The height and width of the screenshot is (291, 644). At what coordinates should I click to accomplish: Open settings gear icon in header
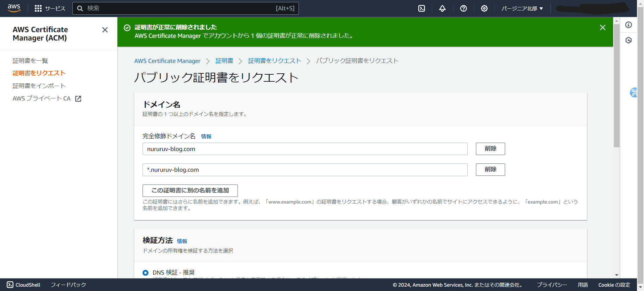[484, 8]
